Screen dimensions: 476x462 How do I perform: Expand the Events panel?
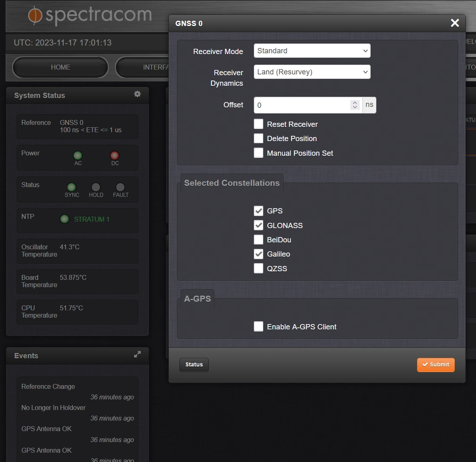point(138,354)
